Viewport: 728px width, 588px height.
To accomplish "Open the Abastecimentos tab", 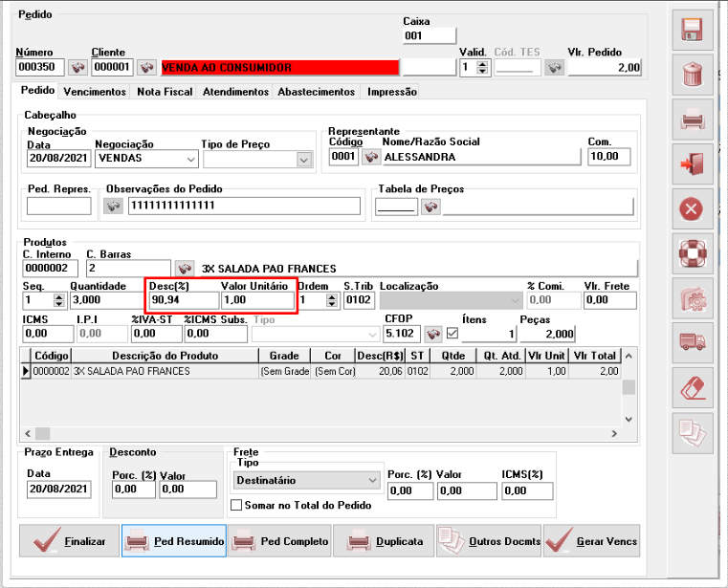I will [317, 92].
